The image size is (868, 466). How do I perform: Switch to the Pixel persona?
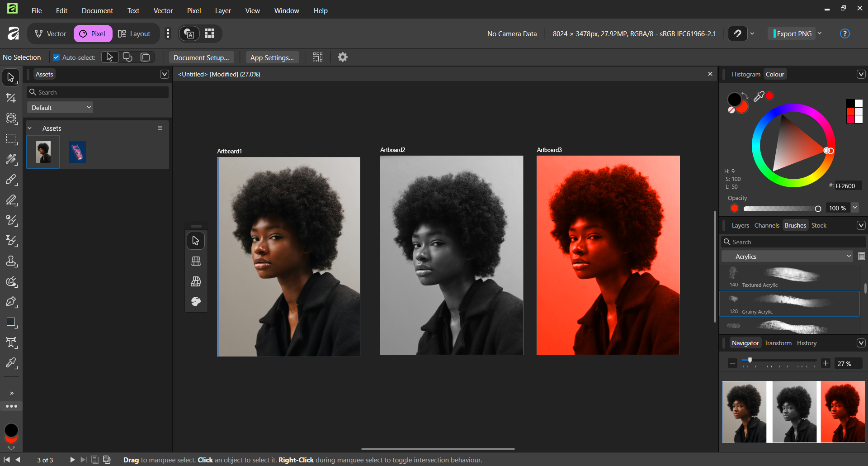click(93, 34)
